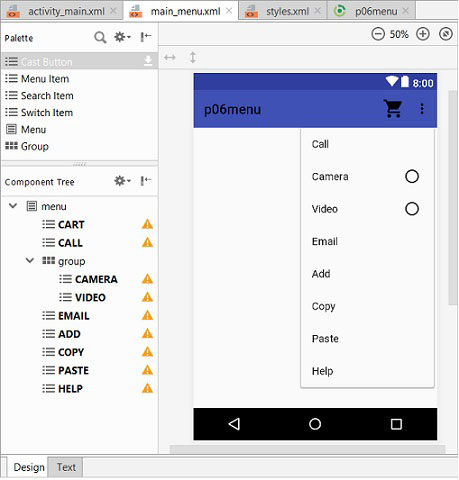This screenshot has width=459, height=480.
Task: Zoom out with the minus icon
Action: coord(378,34)
